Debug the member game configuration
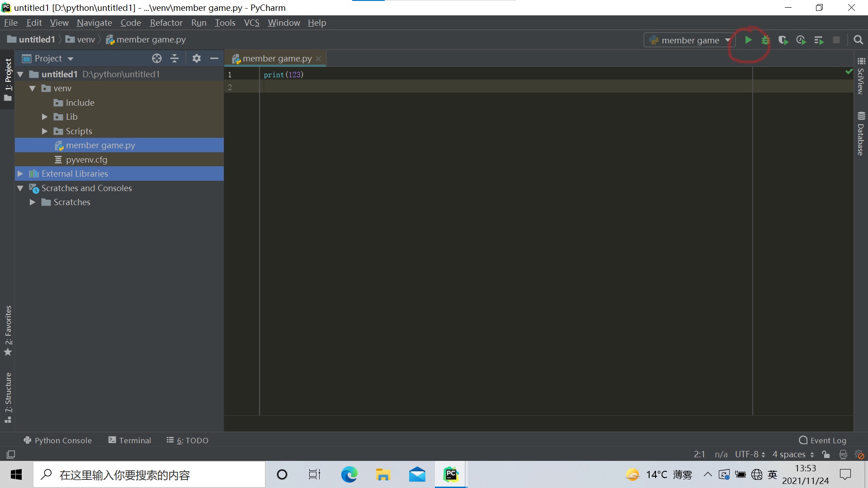 pos(765,40)
